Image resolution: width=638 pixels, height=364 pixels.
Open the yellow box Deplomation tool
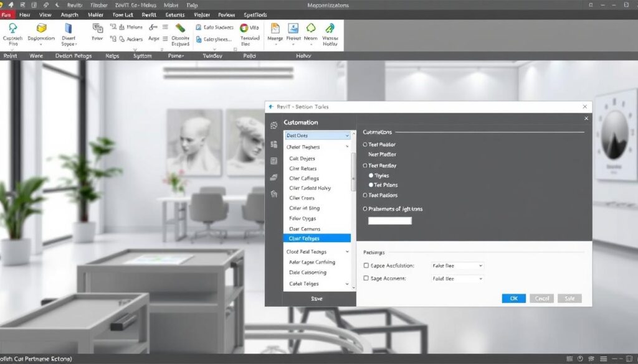pos(41,28)
